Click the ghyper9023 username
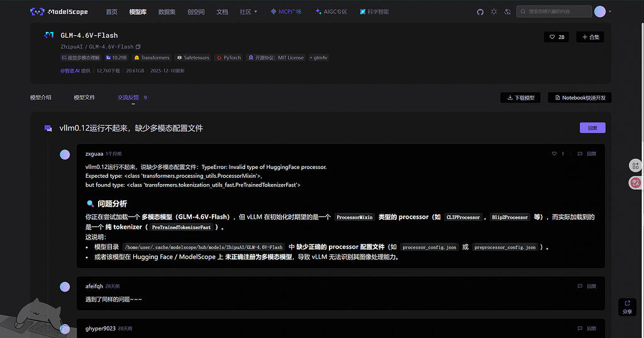Screen dimensions: 644x338 click(100, 329)
